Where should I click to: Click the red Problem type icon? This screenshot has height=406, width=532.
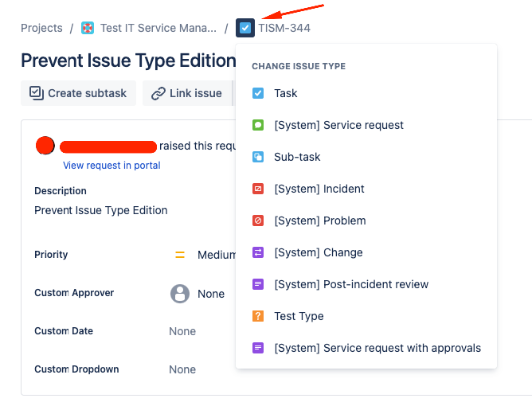[x=258, y=221]
